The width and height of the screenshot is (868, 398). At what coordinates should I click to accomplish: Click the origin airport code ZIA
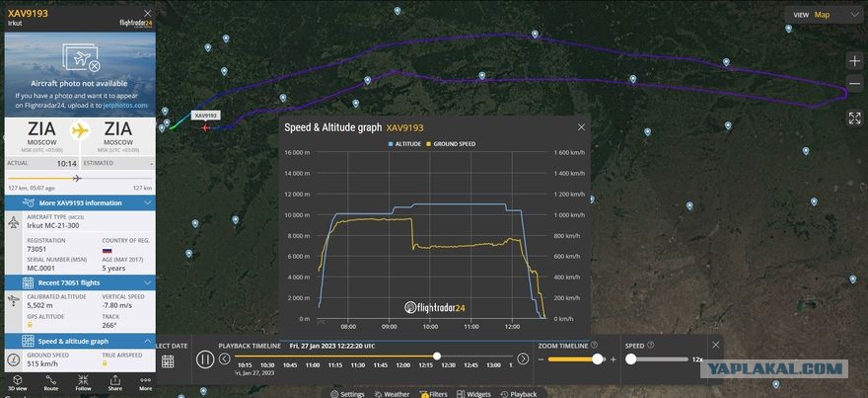[42, 129]
